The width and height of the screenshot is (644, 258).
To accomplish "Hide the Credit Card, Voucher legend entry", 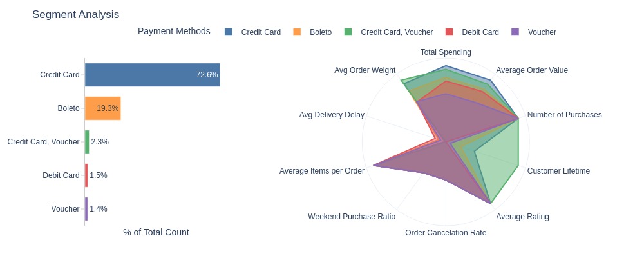I will [x=388, y=32].
